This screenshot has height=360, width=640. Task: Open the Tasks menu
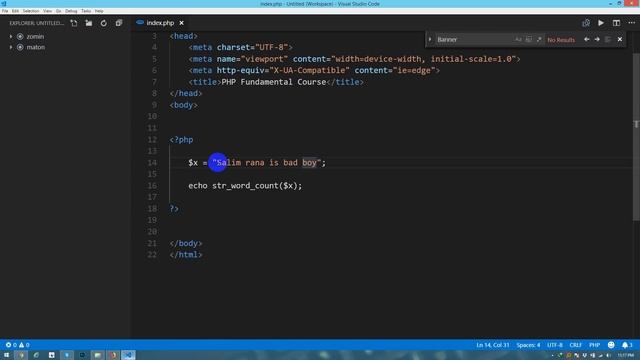pos(86,11)
